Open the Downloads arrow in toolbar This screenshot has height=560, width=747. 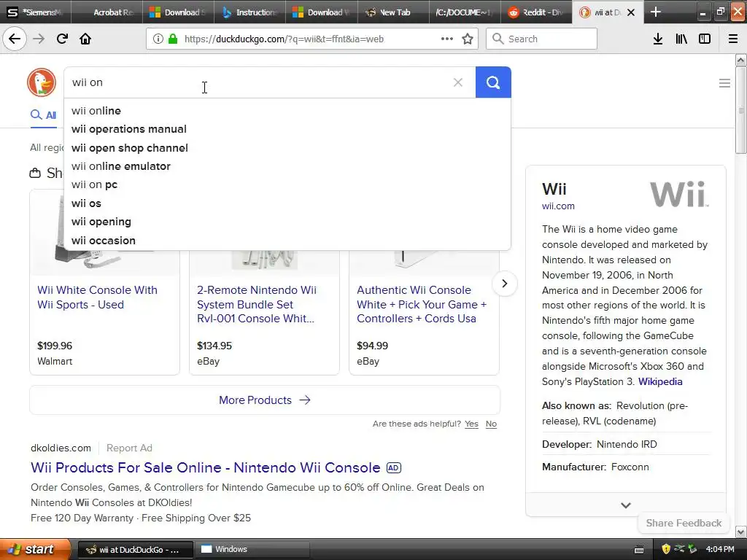click(x=658, y=39)
